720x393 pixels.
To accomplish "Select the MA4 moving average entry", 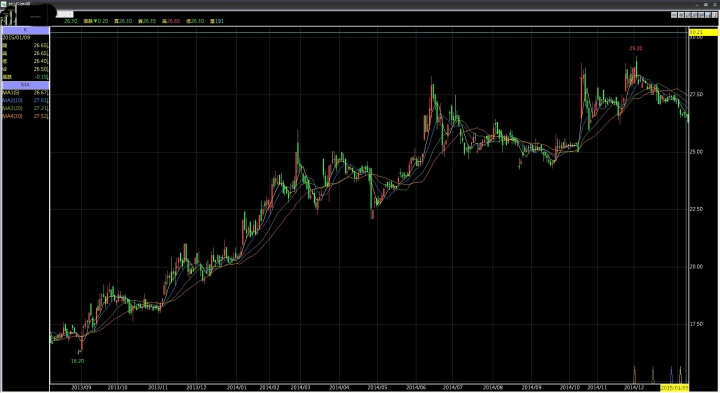I will (x=25, y=117).
